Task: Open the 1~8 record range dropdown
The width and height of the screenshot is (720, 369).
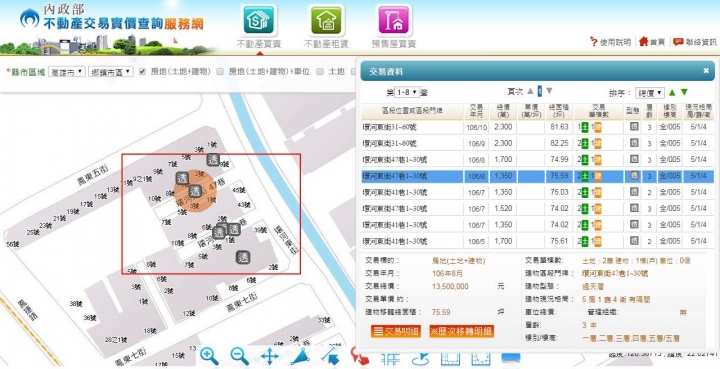Action: [x=407, y=92]
